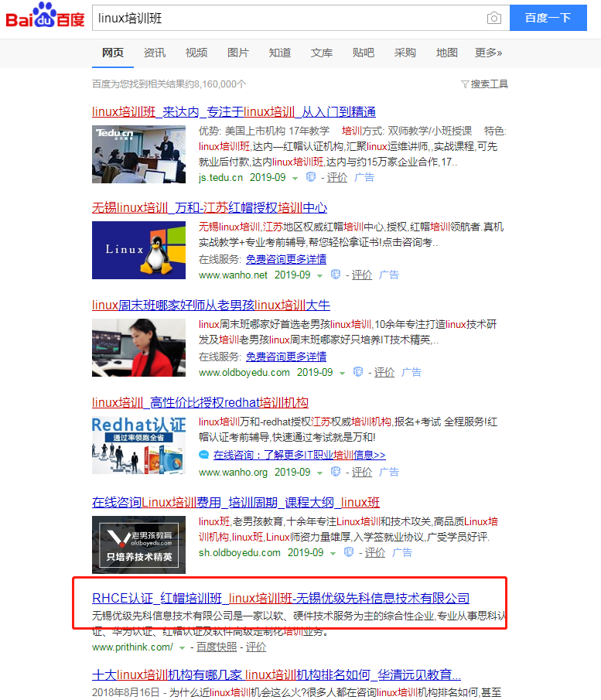The height and width of the screenshot is (700, 601).
Task: Open the woman in red jacket thumbnail
Action: coord(139,347)
